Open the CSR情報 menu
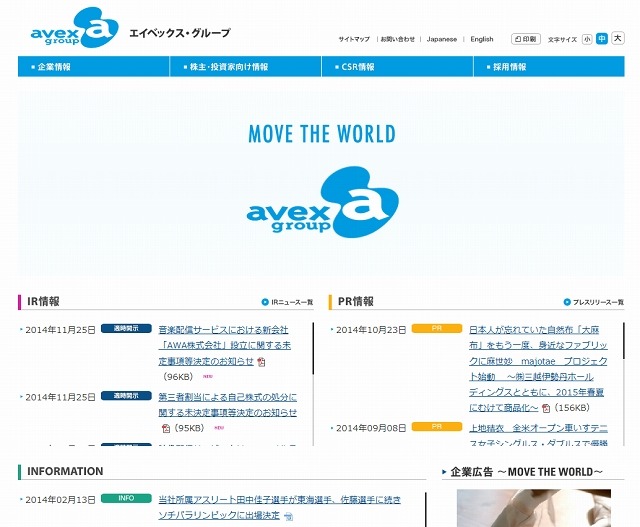This screenshot has width=640, height=527. 397,67
